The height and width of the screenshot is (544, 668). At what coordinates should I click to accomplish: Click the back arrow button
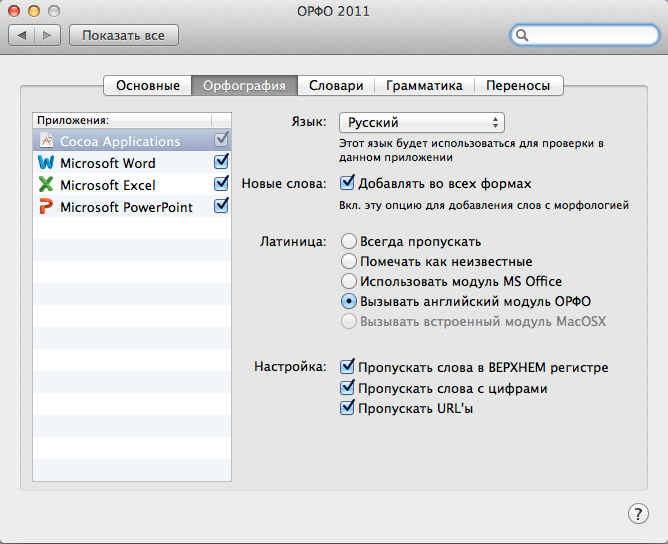[x=21, y=35]
